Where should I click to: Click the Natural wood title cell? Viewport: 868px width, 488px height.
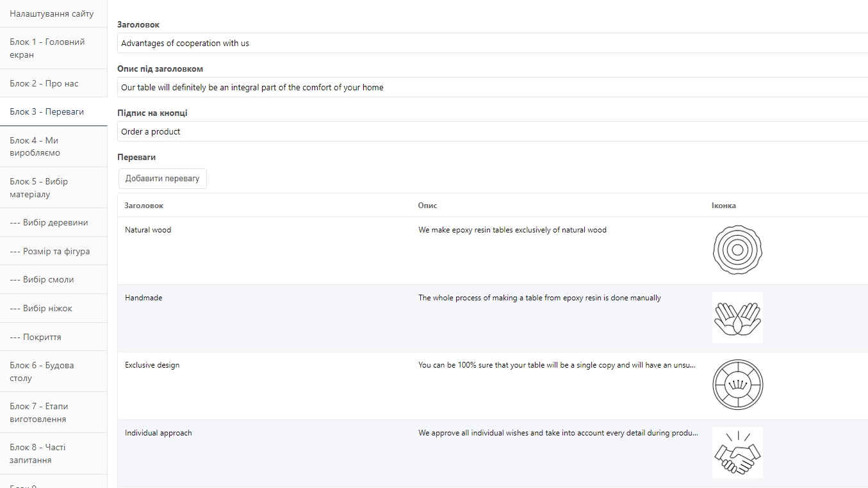point(148,230)
